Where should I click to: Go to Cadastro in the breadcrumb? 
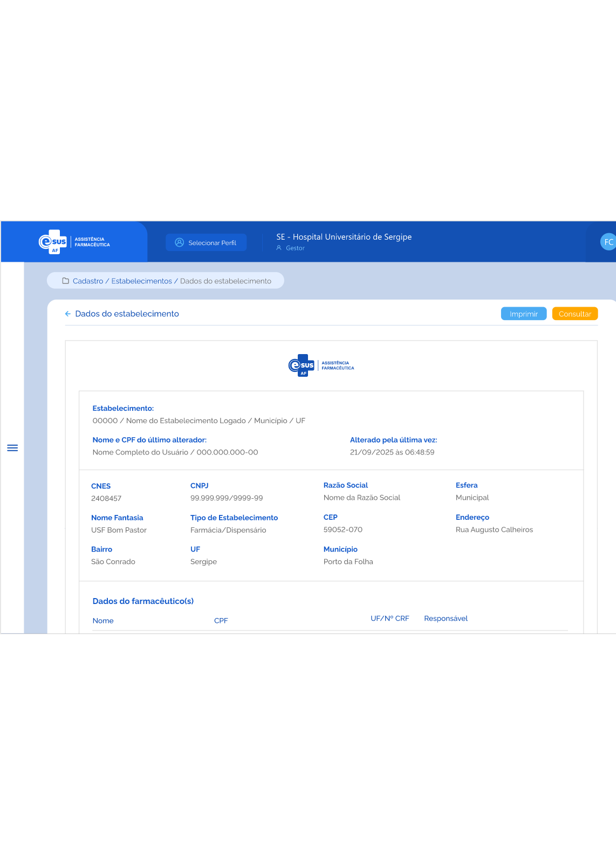pyautogui.click(x=88, y=281)
